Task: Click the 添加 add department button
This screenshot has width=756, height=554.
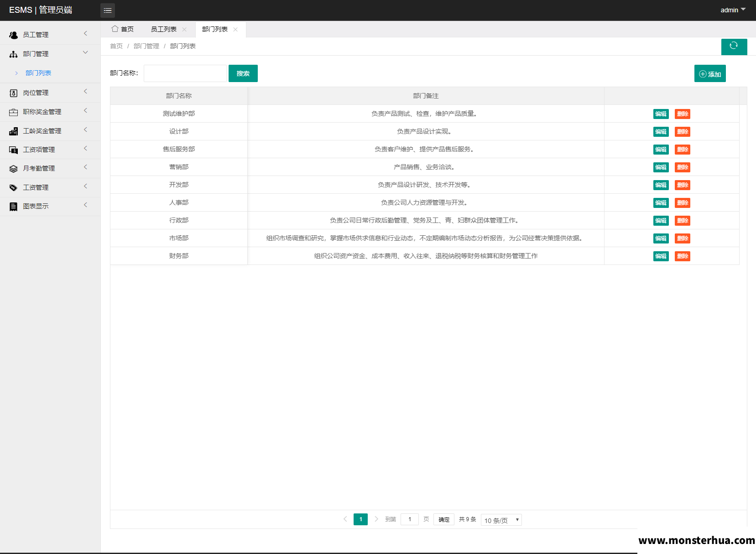Action: tap(710, 74)
